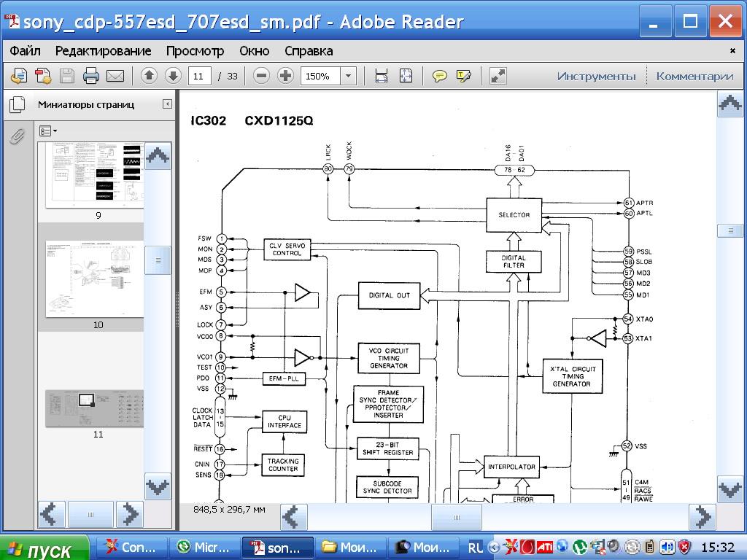Viewport: 747px width, 560px height.
Task: Open the zoom percentage dropdown
Action: tap(348, 76)
